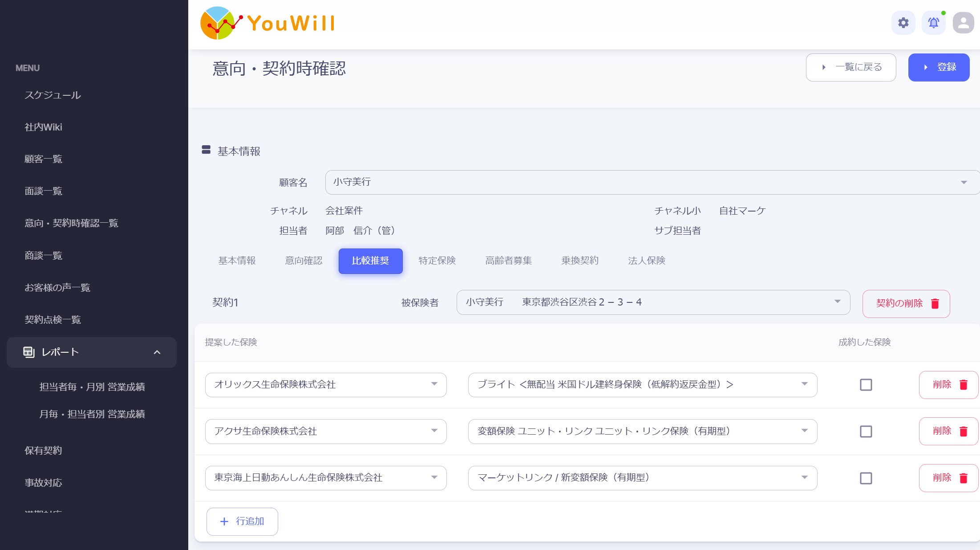Viewport: 980px width, 550px height.
Task: Open マーケットリンク product dropdown
Action: pos(643,478)
